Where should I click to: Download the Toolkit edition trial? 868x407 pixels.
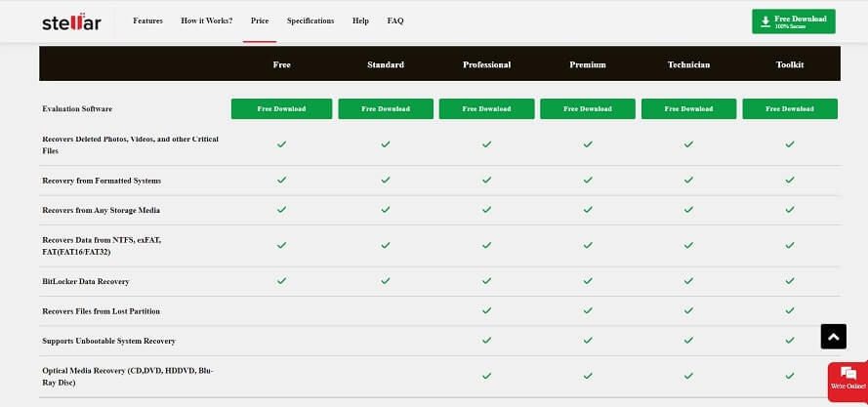(790, 109)
